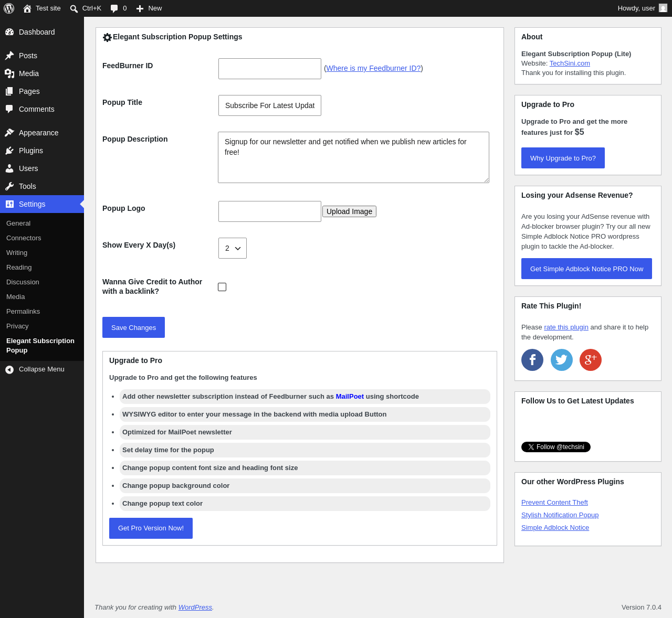Click the 'Howdy, user' account text
672x618 pixels.
pyautogui.click(x=636, y=8)
